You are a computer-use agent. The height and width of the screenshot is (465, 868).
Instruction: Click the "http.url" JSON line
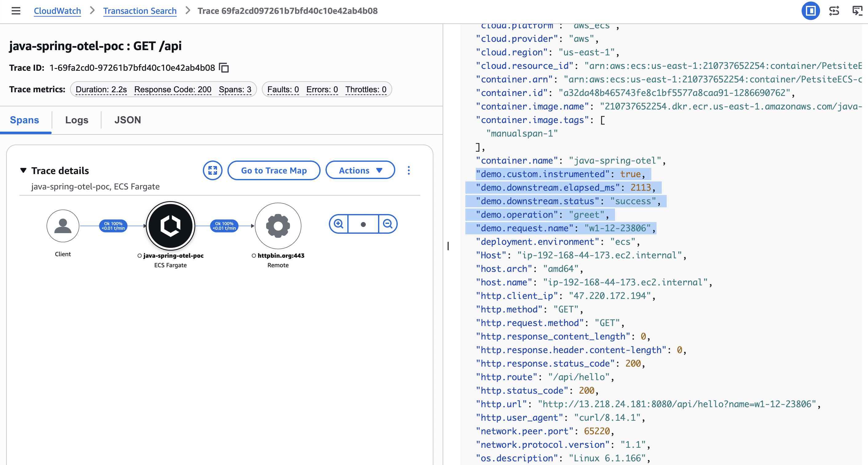click(x=648, y=404)
